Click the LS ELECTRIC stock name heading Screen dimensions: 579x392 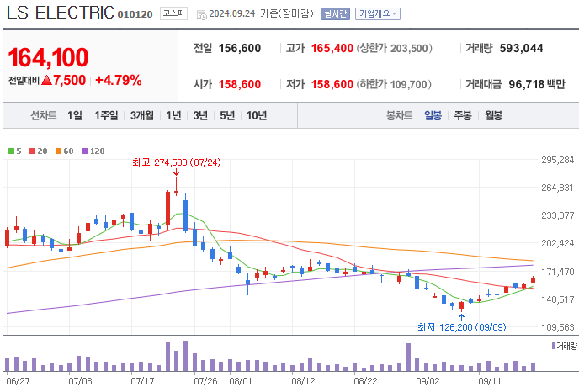(x=61, y=13)
